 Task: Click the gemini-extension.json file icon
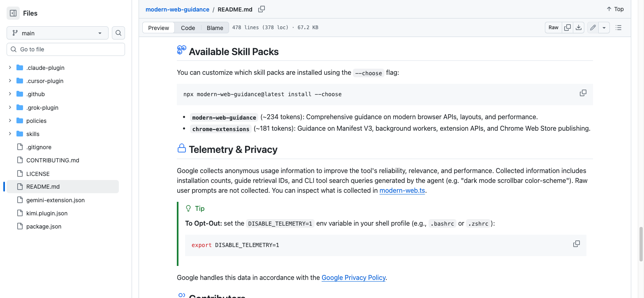pyautogui.click(x=20, y=200)
